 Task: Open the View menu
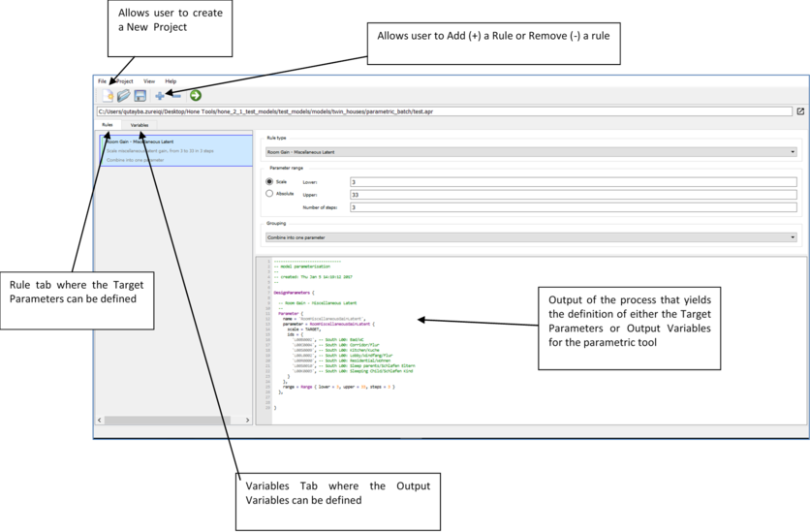pyautogui.click(x=149, y=81)
